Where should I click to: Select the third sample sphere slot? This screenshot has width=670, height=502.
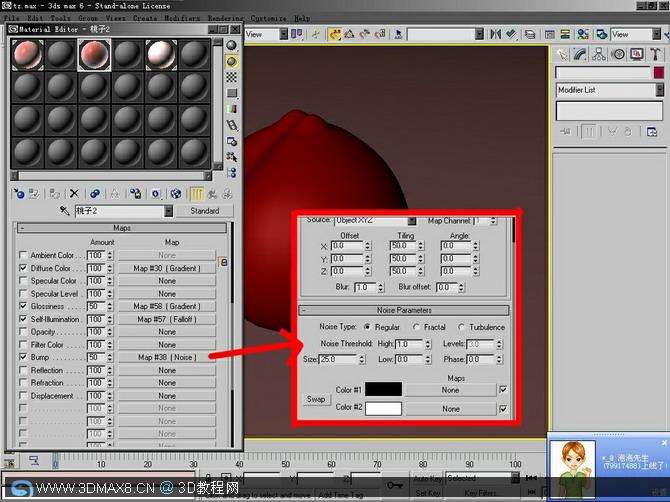click(94, 55)
